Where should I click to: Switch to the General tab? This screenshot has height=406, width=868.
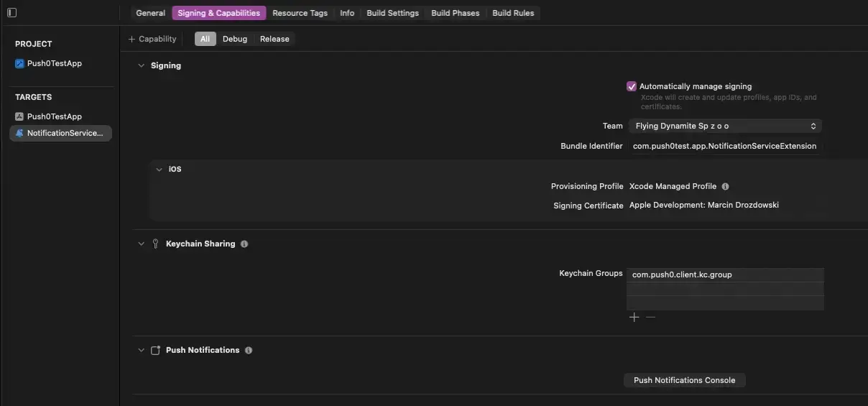click(x=151, y=13)
